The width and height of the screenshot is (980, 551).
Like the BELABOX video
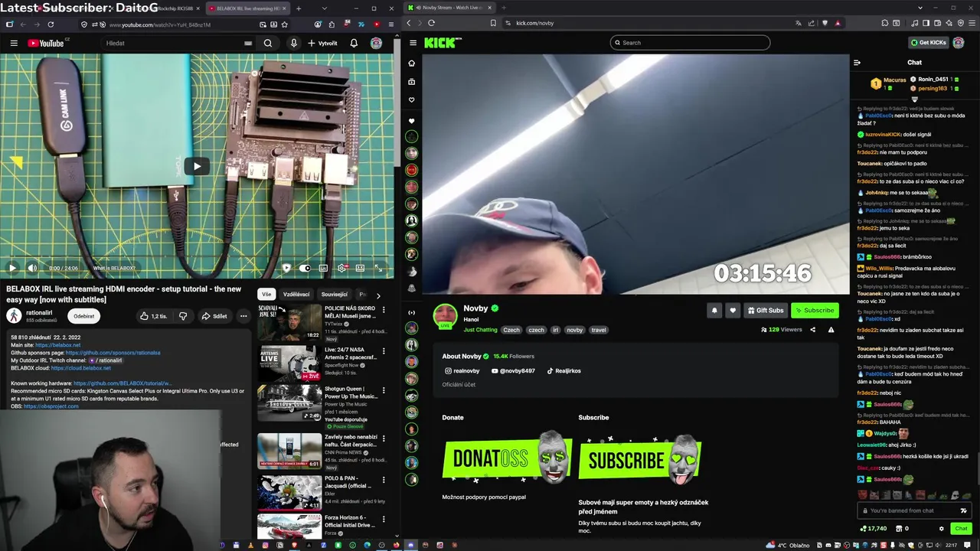pyautogui.click(x=153, y=316)
